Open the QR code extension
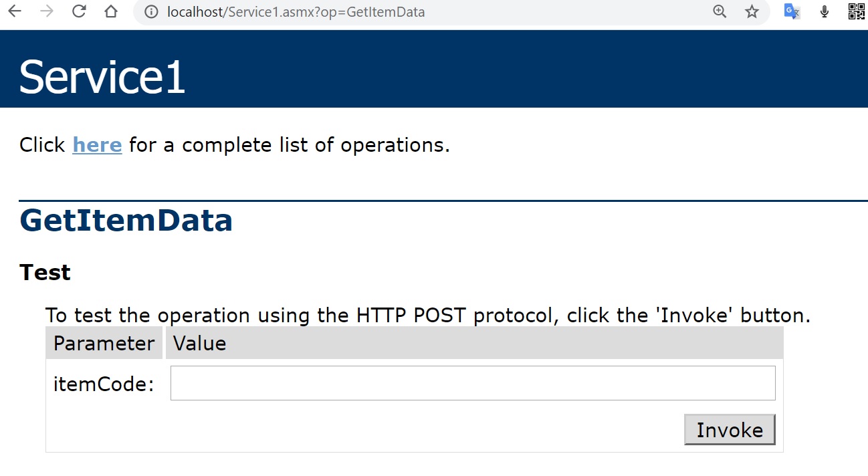 856,11
